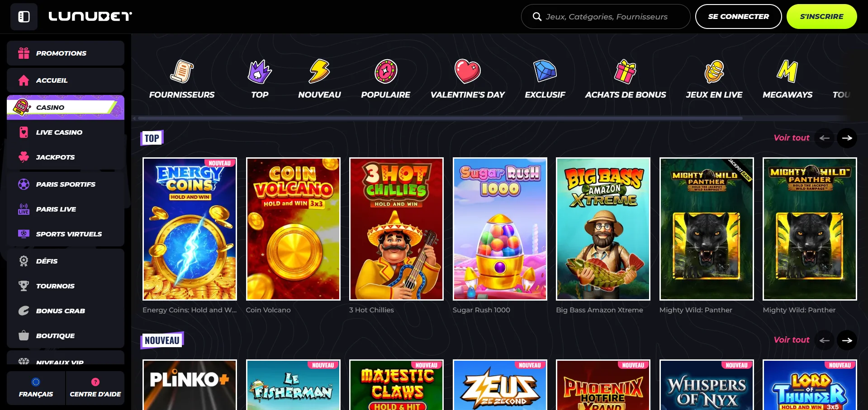This screenshot has width=868, height=410.
Task: Open the Français language selector
Action: click(36, 388)
